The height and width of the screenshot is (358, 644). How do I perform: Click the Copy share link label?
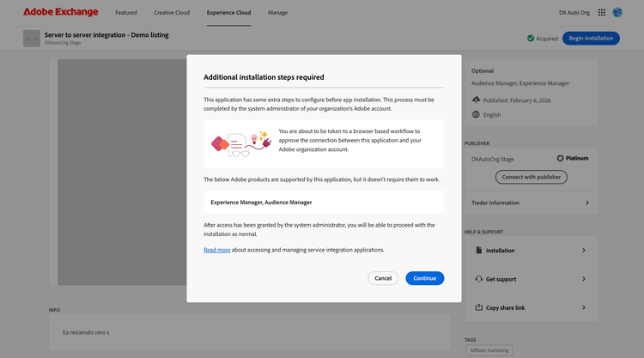pyautogui.click(x=505, y=308)
